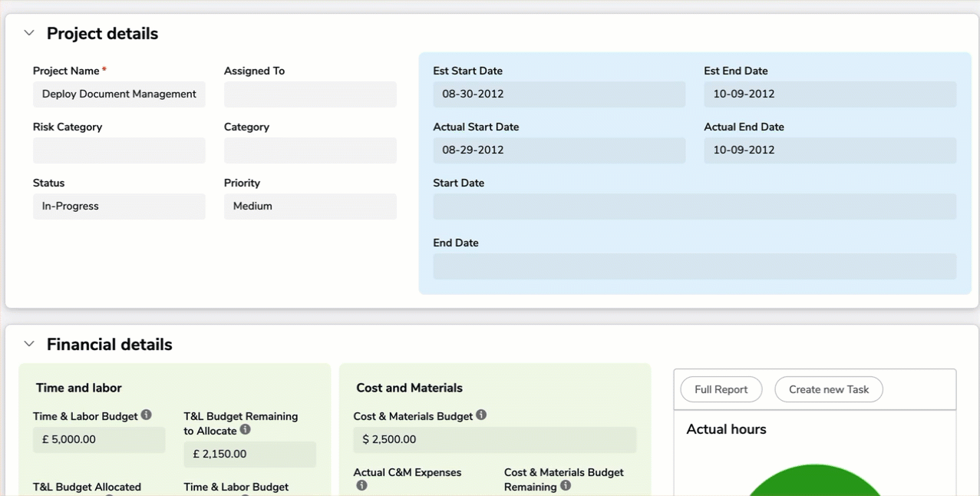
Task: Click the Actual End Date field
Action: [830, 150]
